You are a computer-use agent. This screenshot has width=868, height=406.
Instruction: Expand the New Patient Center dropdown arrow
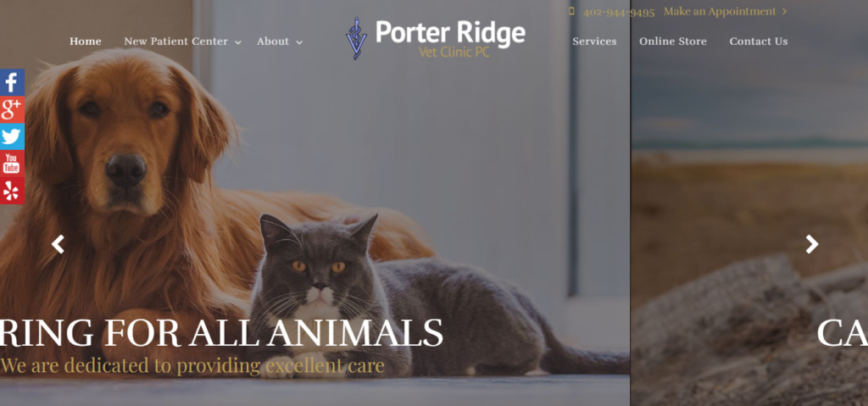pos(237,42)
